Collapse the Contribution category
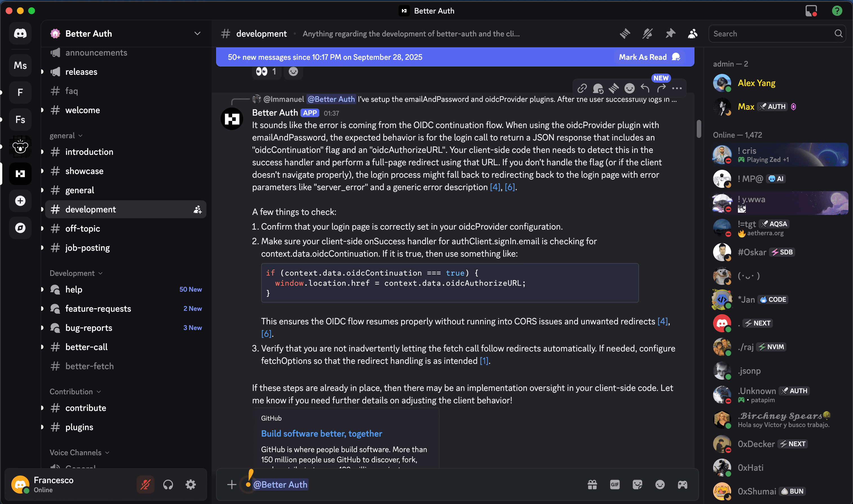Viewport: 853px width, 504px height. coord(75,391)
